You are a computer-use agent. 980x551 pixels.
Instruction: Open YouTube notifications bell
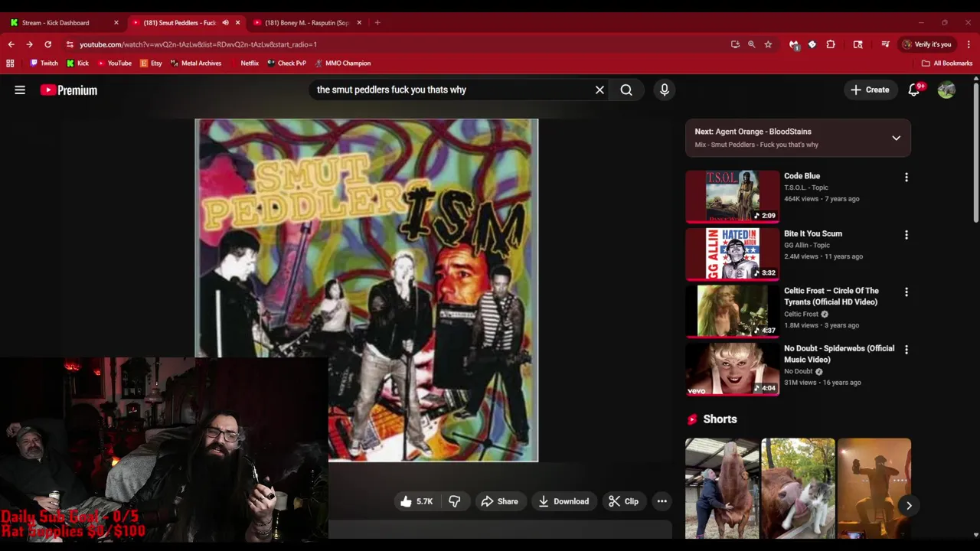coord(914,90)
